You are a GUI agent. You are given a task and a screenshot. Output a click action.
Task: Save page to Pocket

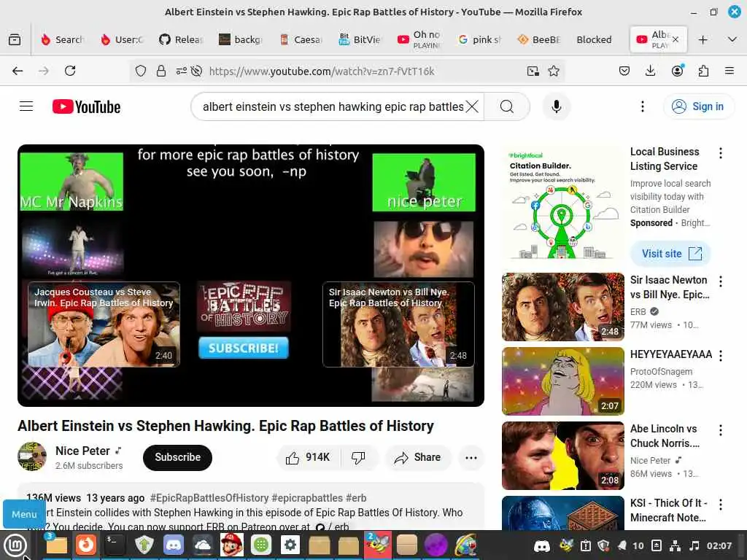tap(624, 71)
